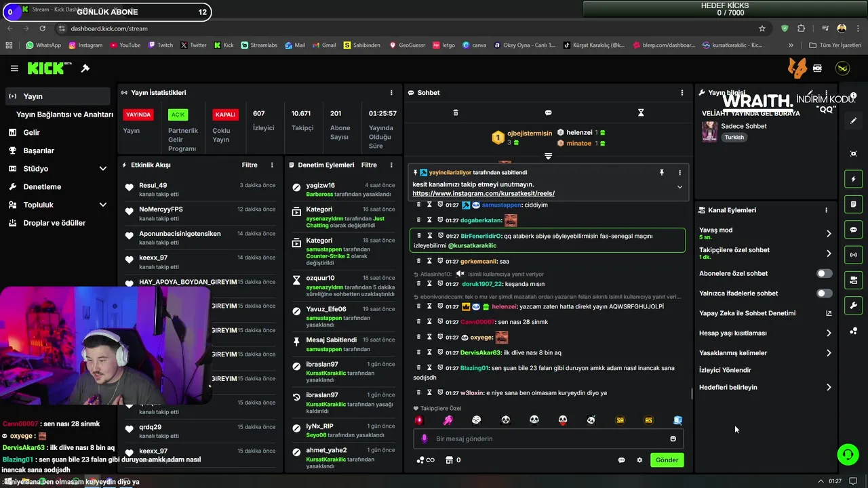868x488 pixels.
Task: Open the Instagram kursatkesit reels link
Action: point(484,194)
